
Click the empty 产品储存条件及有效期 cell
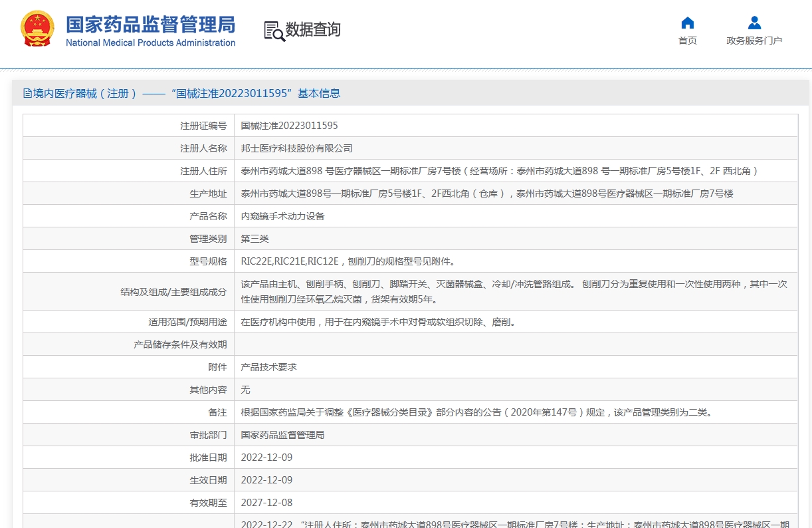coord(516,344)
